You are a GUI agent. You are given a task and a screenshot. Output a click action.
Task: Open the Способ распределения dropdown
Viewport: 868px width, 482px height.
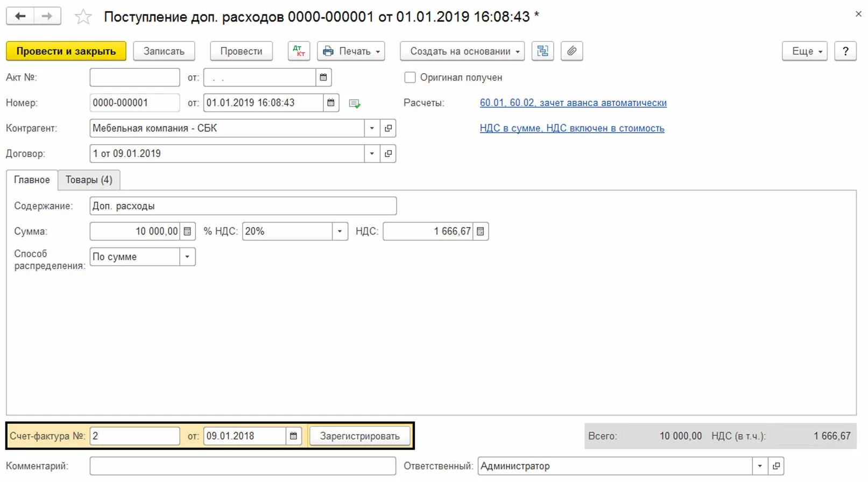point(187,257)
